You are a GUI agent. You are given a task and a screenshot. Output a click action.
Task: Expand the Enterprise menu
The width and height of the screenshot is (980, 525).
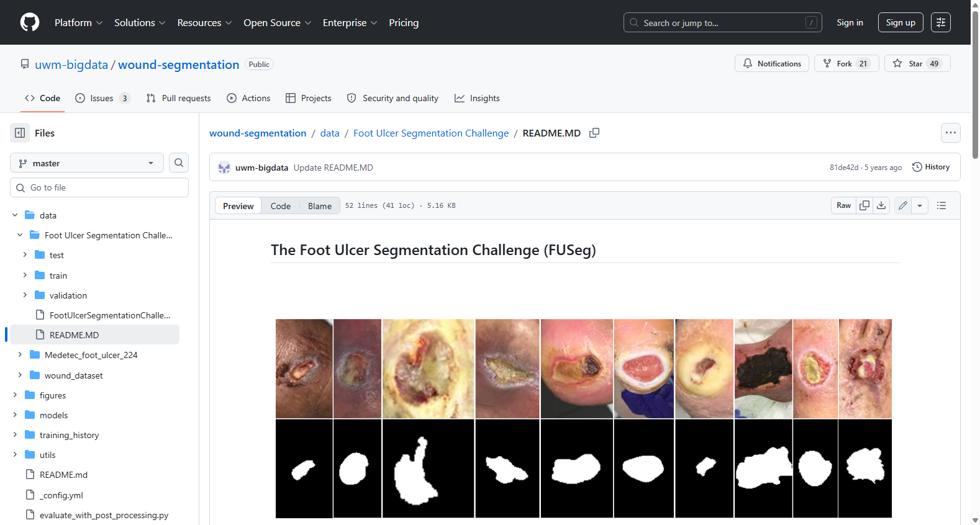click(x=350, y=22)
